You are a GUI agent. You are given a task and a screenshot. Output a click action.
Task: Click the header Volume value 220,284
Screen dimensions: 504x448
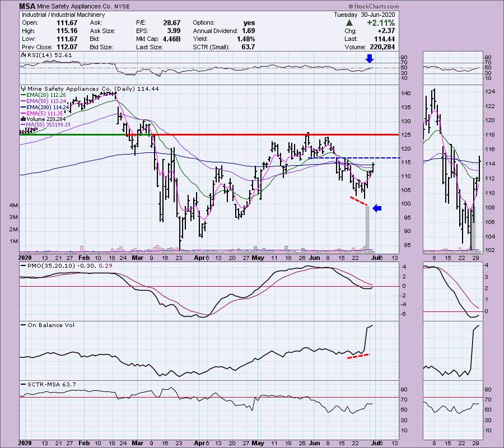point(382,47)
